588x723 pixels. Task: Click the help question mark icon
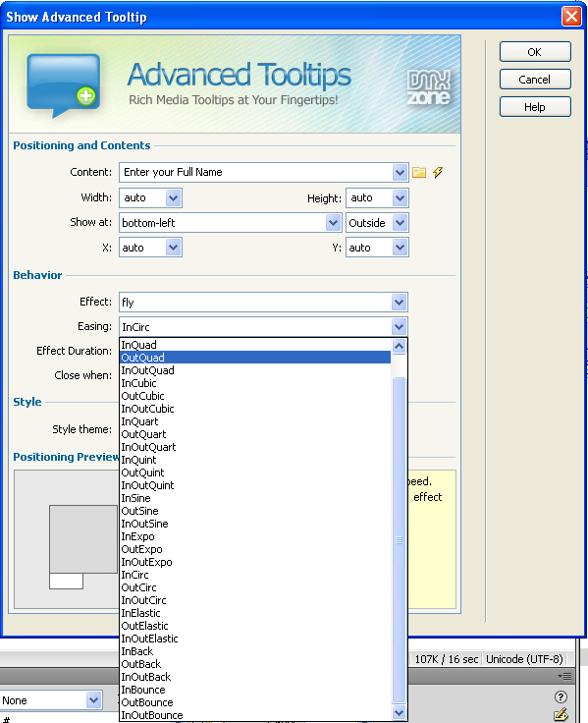tap(561, 696)
